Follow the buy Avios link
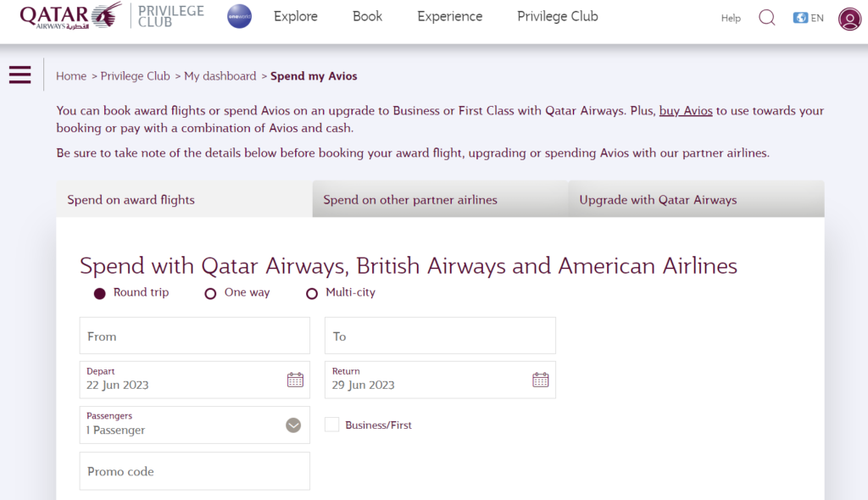This screenshot has width=868, height=500. click(685, 111)
